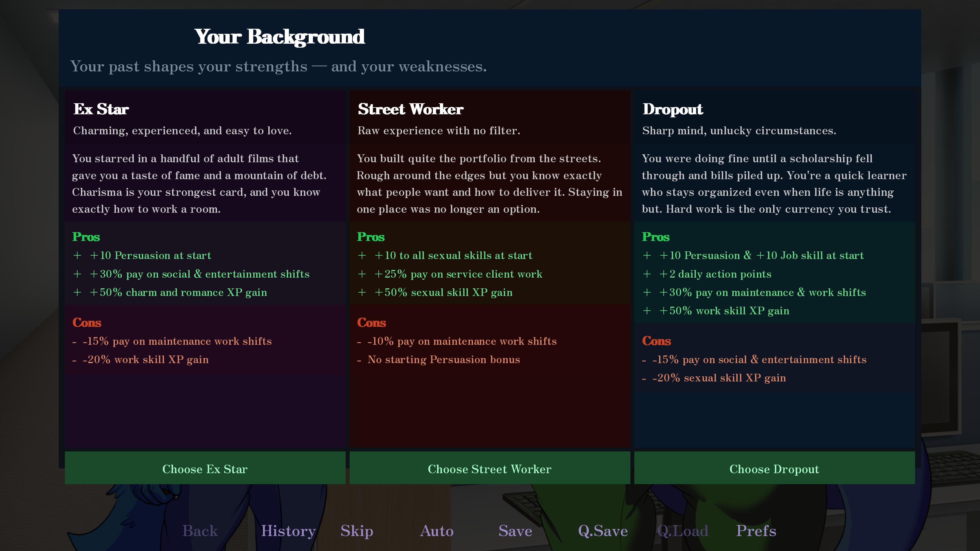Activate Skip in the quick menu

tap(357, 531)
